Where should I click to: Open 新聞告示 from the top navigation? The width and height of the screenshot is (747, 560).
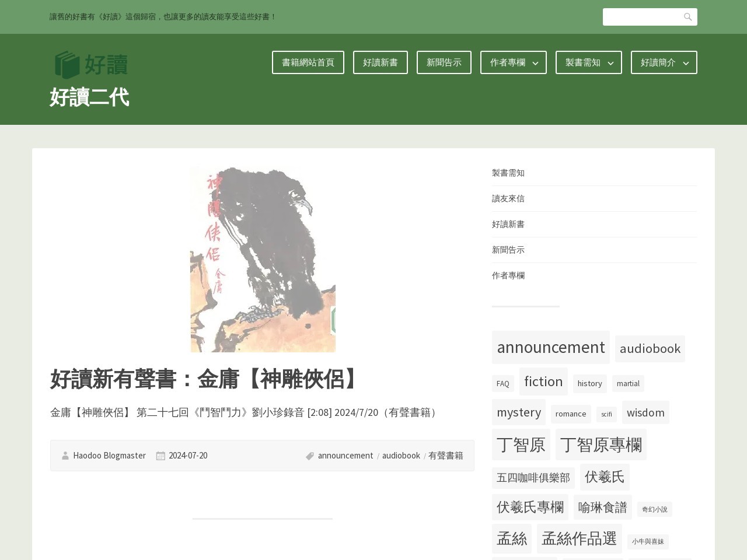point(444,62)
